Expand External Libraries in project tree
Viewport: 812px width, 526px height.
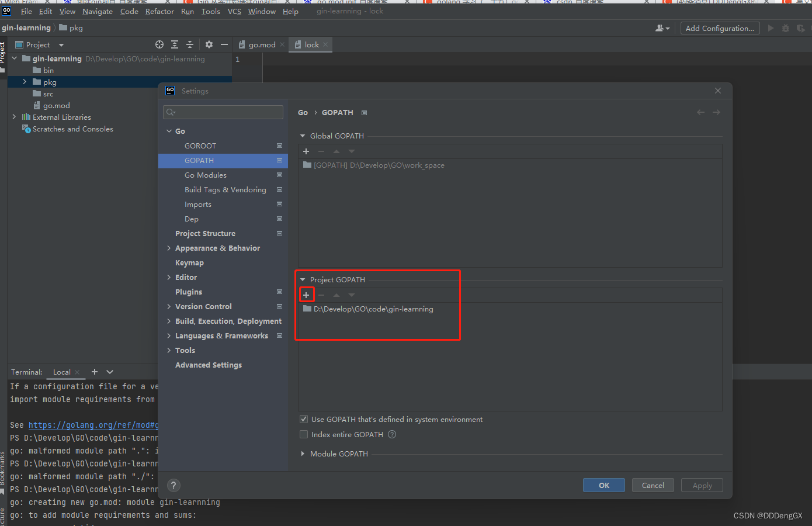click(14, 117)
